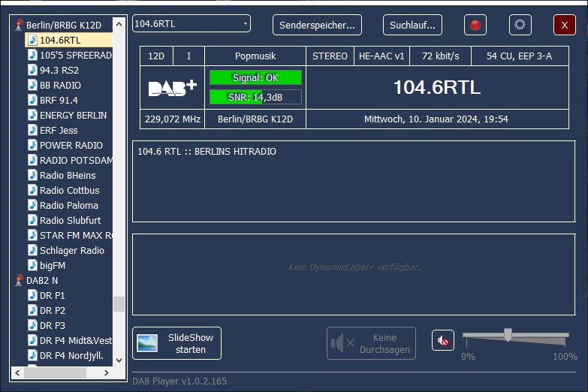Screen dimensions: 588x392
Task: Toggle Keine Durchsagen announcements button
Action: 371,343
